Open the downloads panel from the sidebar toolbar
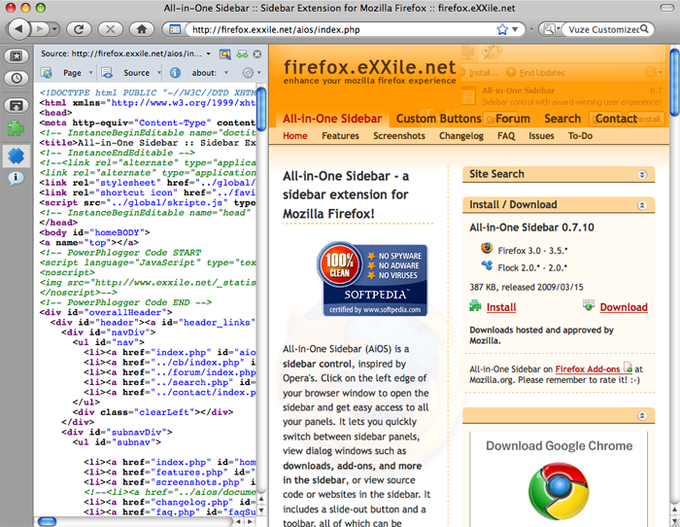The image size is (680, 527). coord(16,105)
